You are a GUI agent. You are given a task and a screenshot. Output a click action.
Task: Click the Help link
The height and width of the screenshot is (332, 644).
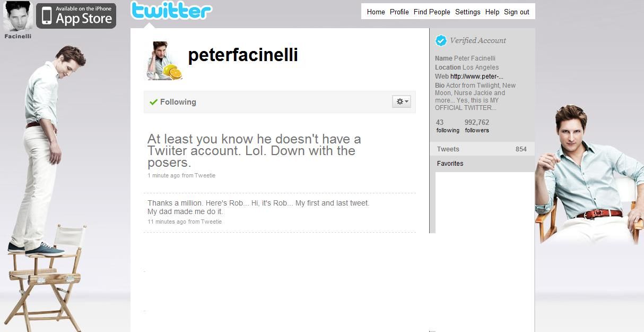(492, 12)
